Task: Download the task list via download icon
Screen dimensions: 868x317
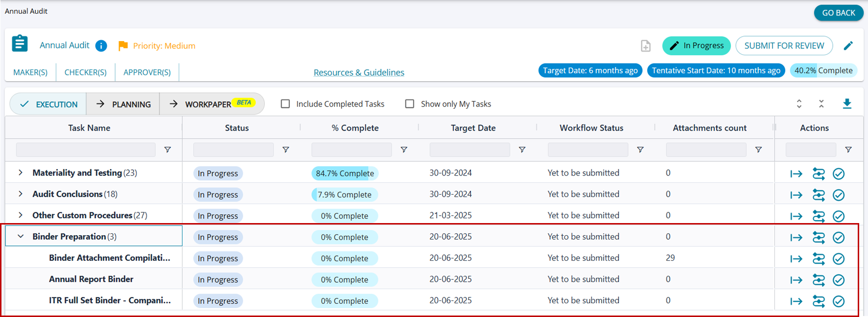Action: [847, 104]
